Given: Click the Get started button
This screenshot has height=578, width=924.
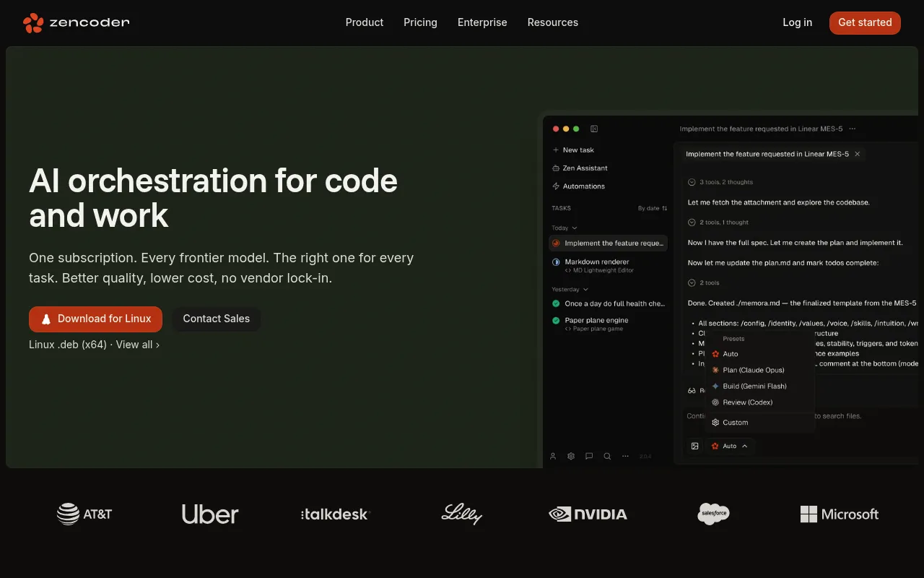Looking at the screenshot, I should [865, 22].
